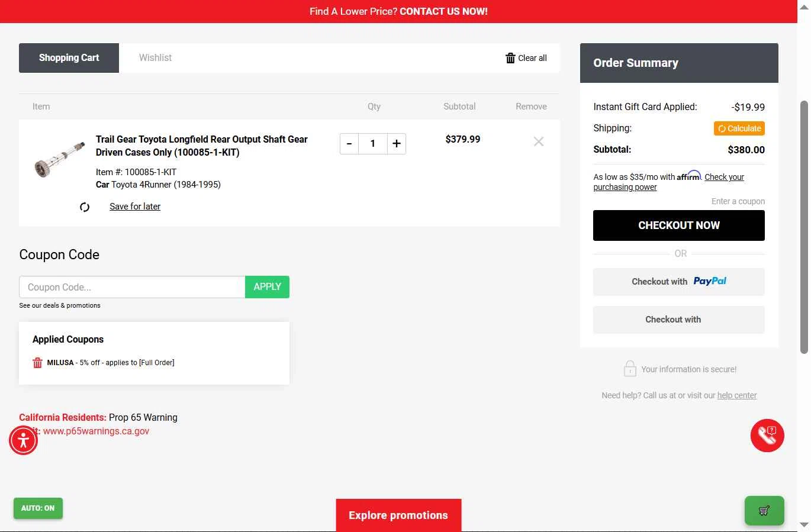Screen dimensions: 811x532
Task: Click Enter a coupon link
Action: (738, 201)
